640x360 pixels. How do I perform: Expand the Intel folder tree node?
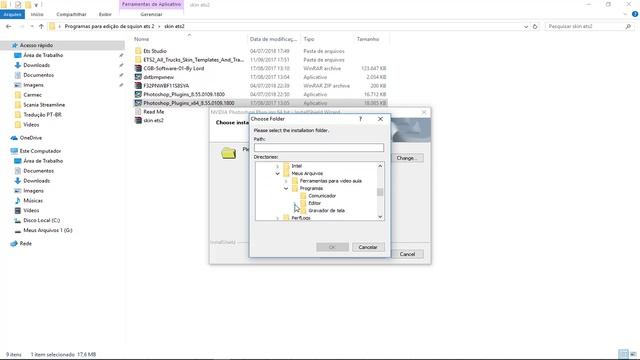tap(278, 166)
